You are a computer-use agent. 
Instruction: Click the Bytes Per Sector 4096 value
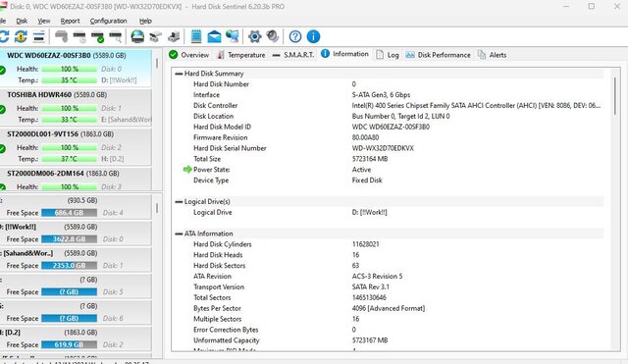389,308
